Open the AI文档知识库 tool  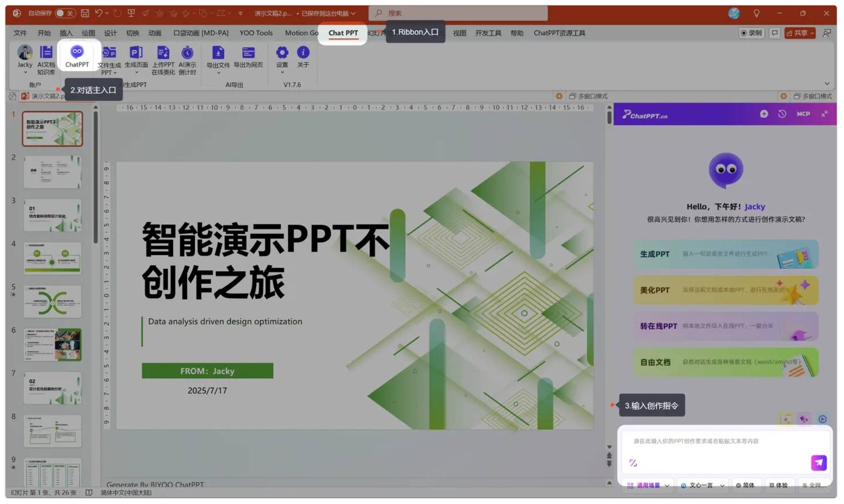pos(46,59)
